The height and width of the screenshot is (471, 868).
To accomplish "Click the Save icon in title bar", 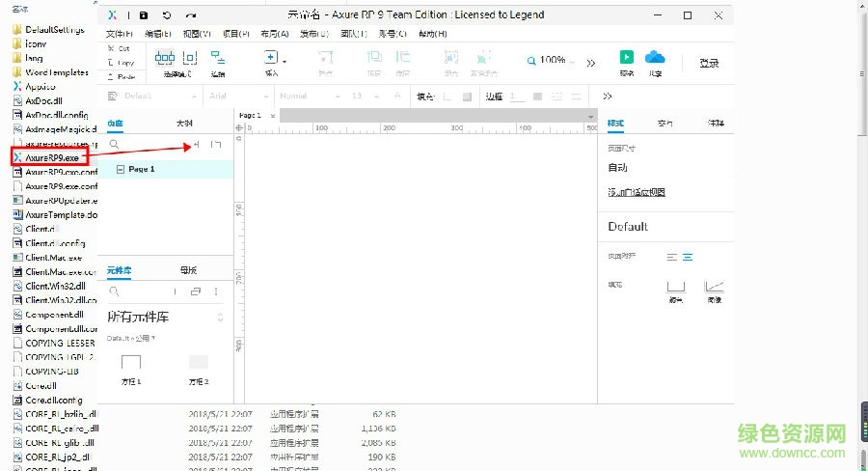I will [144, 15].
